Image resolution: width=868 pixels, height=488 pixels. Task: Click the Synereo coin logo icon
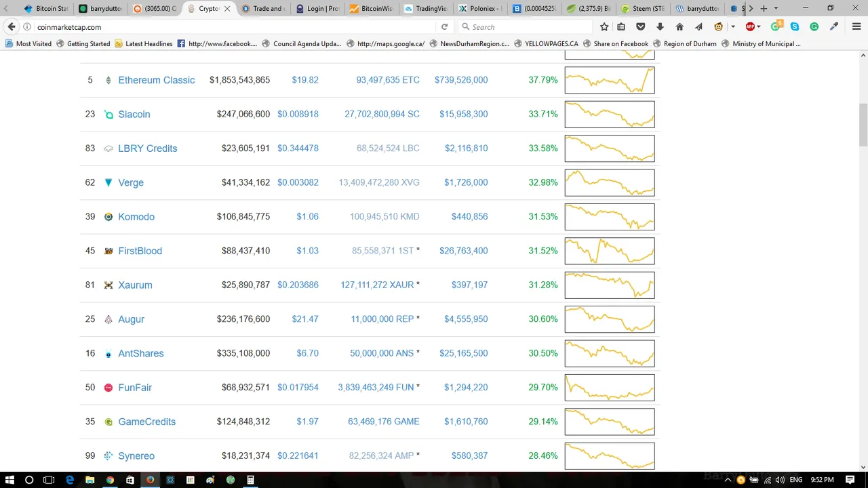click(108, 456)
